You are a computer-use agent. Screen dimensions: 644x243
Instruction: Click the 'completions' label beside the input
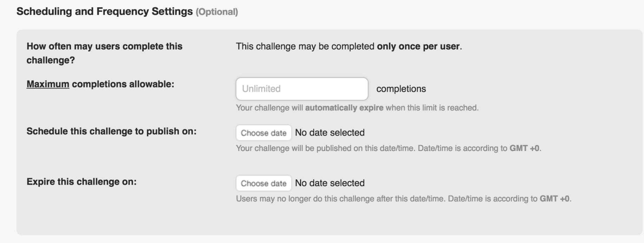401,89
